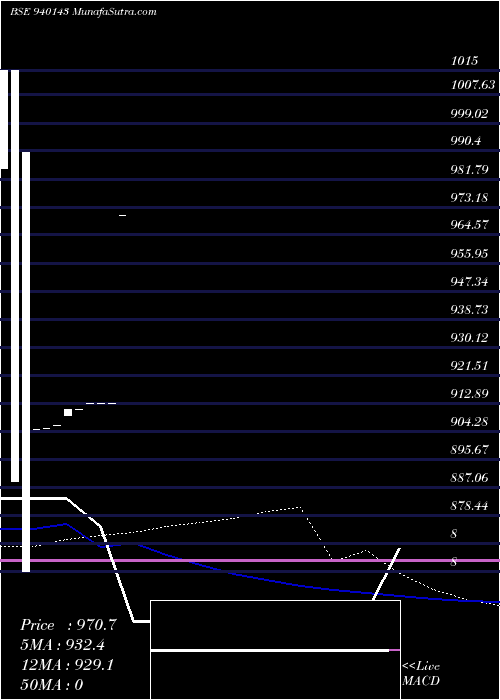Click the BSE 940148 MunafaSutra.com title
The width and height of the screenshot is (500, 700).
click(x=83, y=12)
